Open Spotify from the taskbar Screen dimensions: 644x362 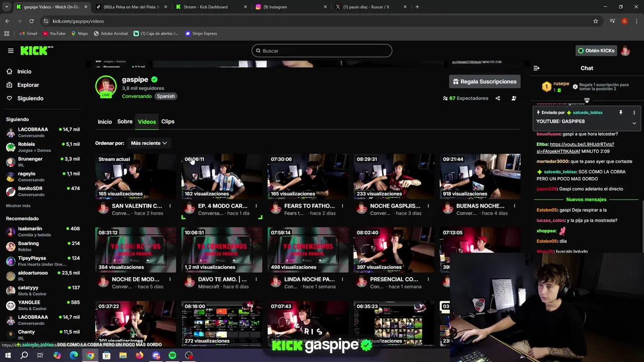pyautogui.click(x=172, y=355)
